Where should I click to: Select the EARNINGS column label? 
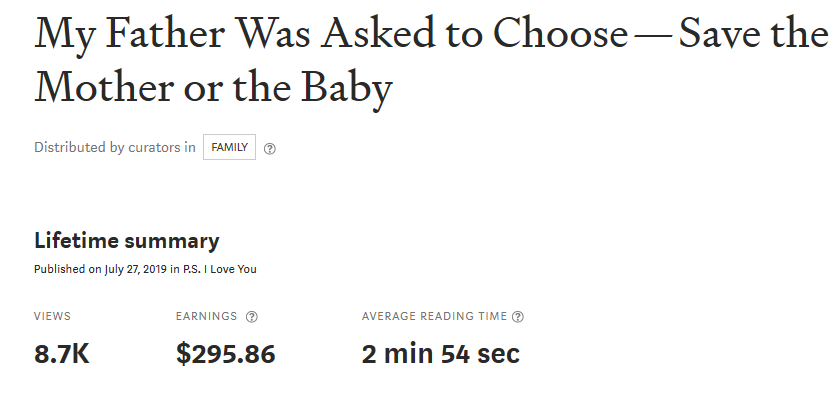[x=206, y=316]
